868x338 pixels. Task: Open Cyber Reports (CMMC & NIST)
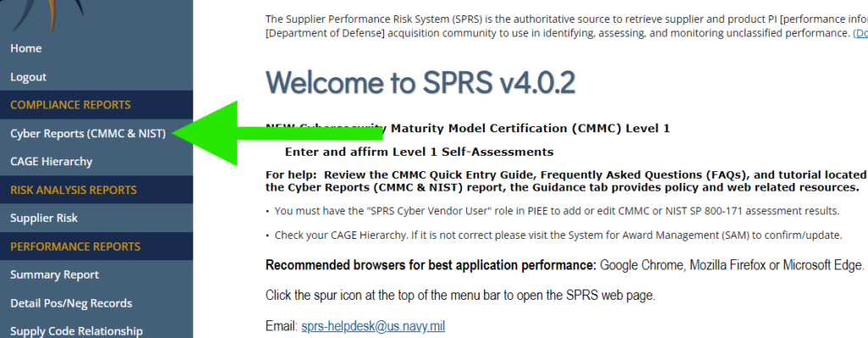[x=88, y=133]
